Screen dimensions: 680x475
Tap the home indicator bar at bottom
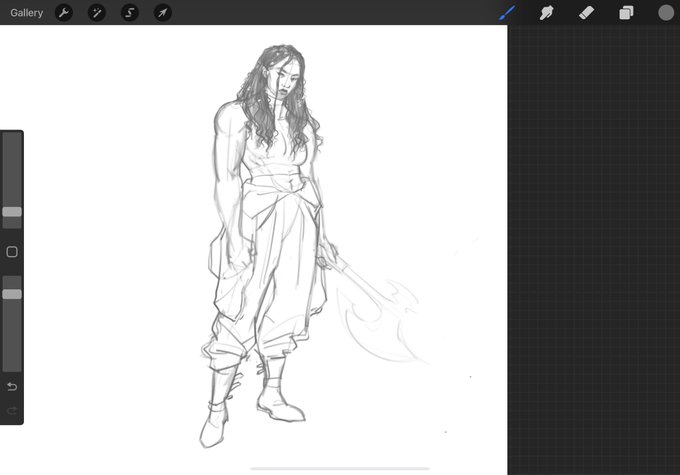[x=340, y=468]
